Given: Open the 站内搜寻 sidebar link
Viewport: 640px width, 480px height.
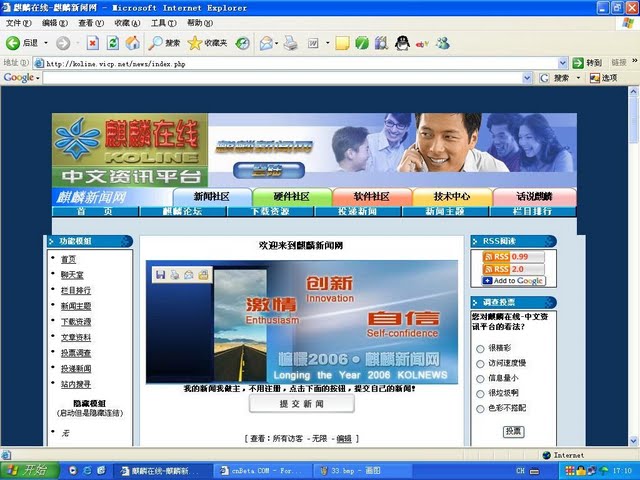Looking at the screenshot, I should click(76, 384).
